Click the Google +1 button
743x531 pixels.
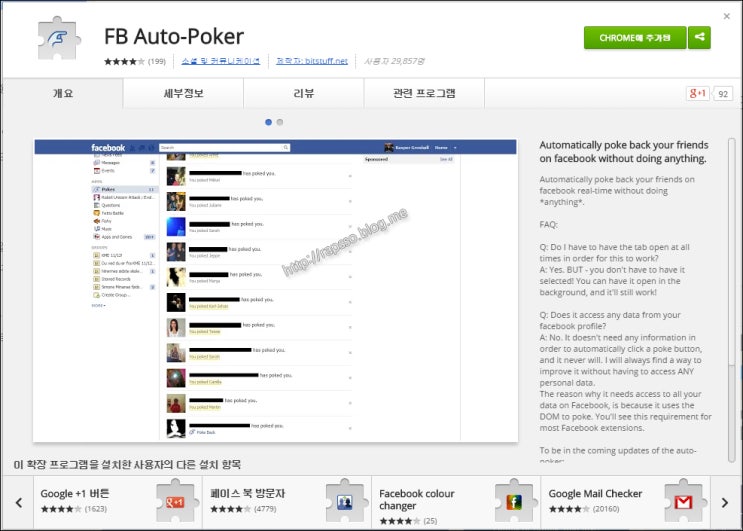[698, 93]
